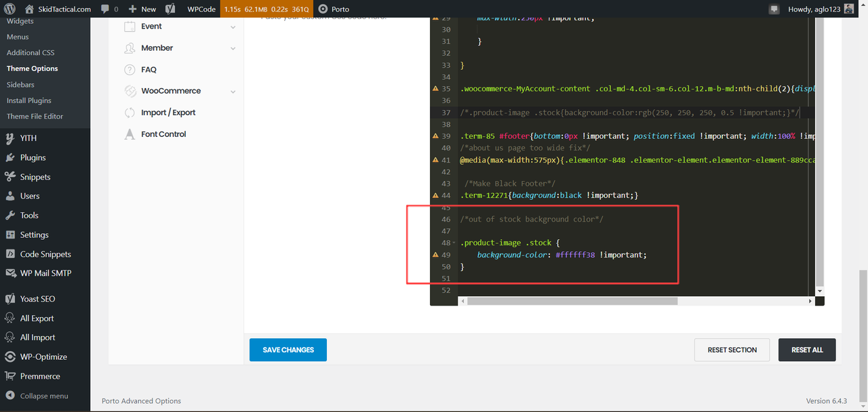
Task: Click the comments bubble icon in the admin bar
Action: 105,9
